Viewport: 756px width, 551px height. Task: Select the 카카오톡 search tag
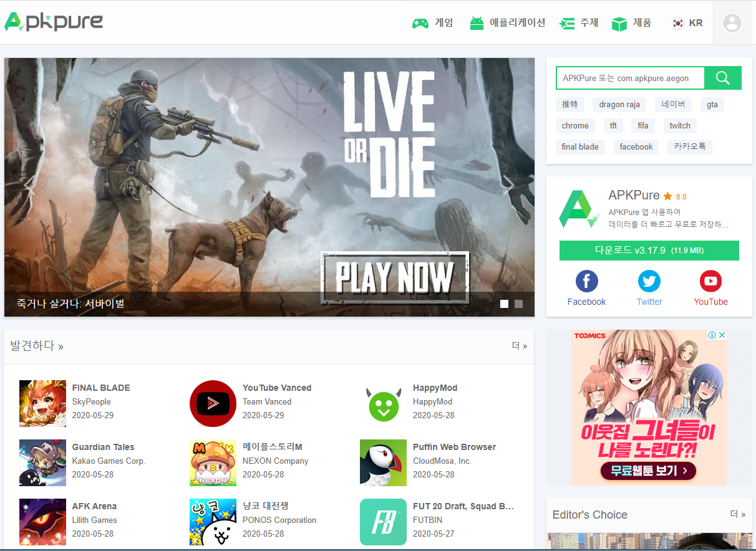tap(690, 146)
